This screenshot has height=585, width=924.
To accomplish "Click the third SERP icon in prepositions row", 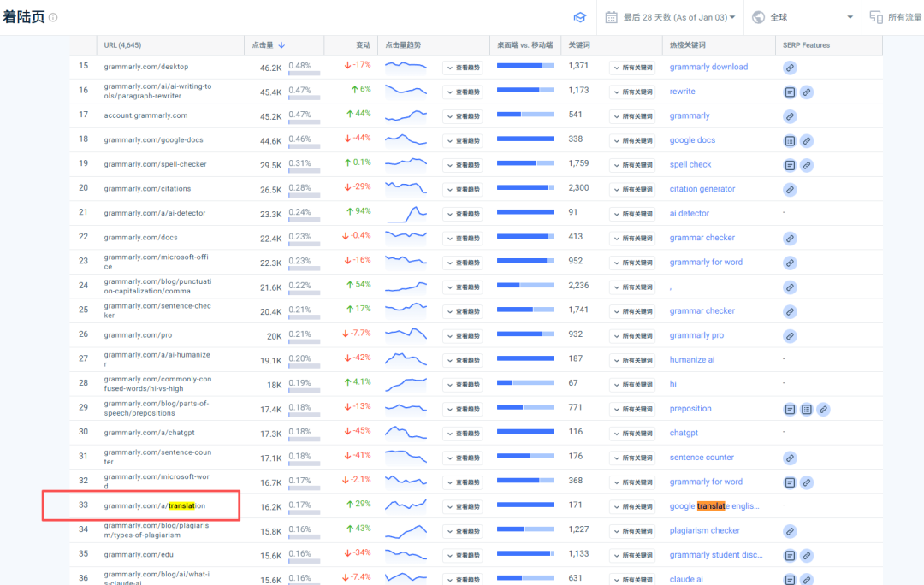I will 823,410.
